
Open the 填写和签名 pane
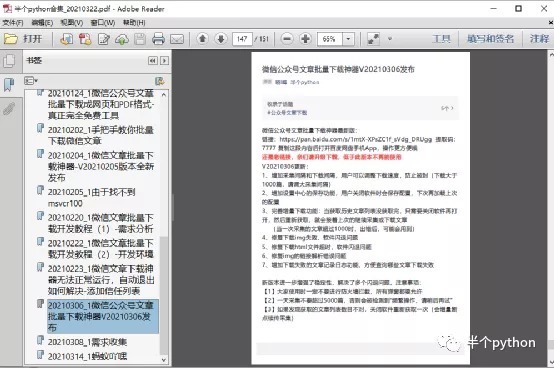(490, 38)
